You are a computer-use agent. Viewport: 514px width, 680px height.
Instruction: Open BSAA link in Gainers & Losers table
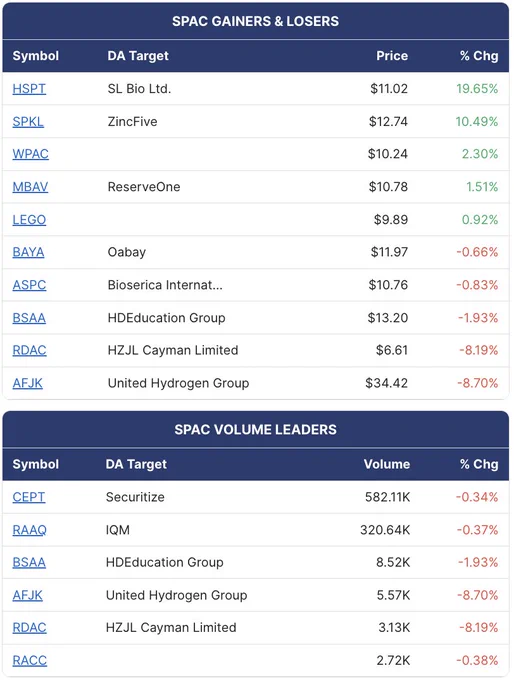point(29,318)
